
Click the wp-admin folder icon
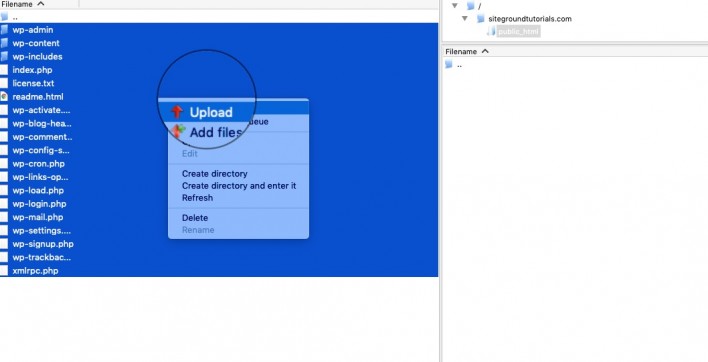(x=4, y=30)
